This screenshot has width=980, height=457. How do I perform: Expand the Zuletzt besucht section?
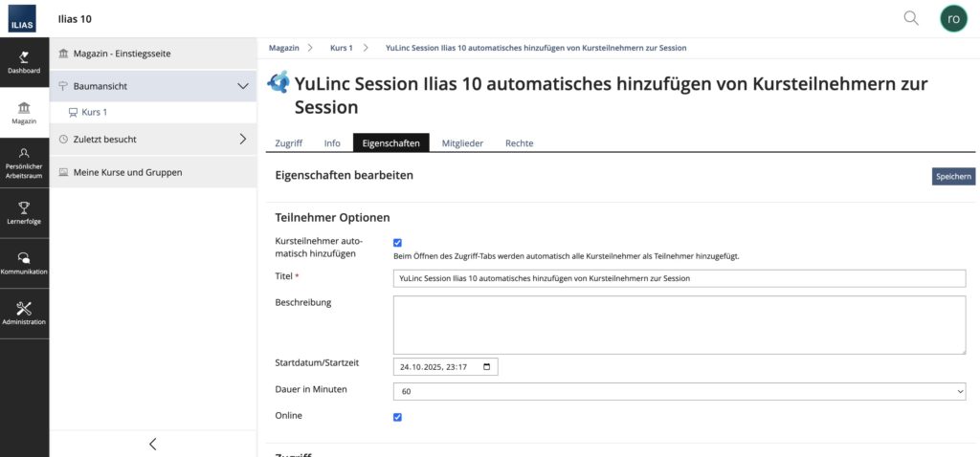click(242, 139)
